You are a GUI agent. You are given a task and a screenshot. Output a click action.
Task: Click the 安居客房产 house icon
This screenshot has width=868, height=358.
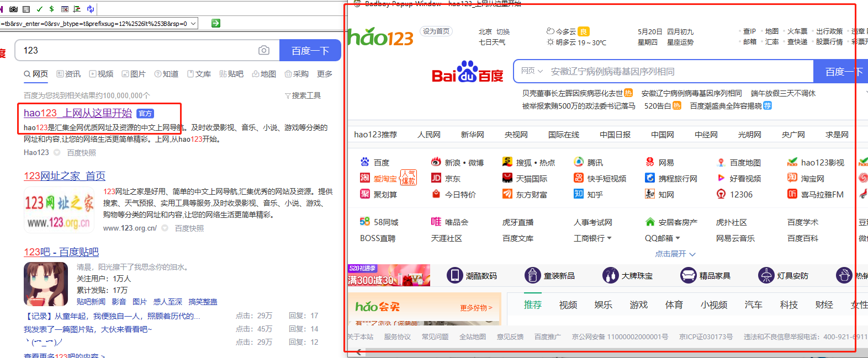[650, 222]
